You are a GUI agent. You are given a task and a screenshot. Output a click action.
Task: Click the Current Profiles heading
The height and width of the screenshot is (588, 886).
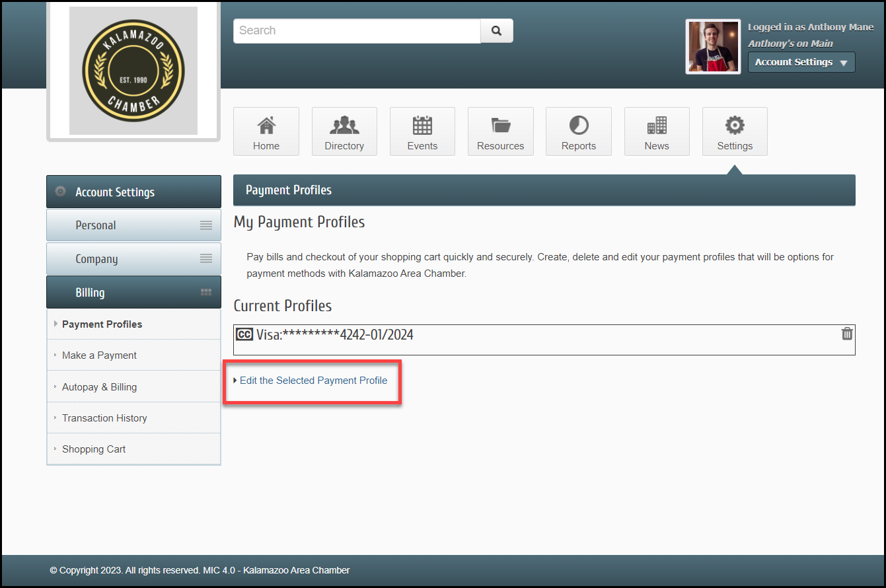click(x=283, y=306)
